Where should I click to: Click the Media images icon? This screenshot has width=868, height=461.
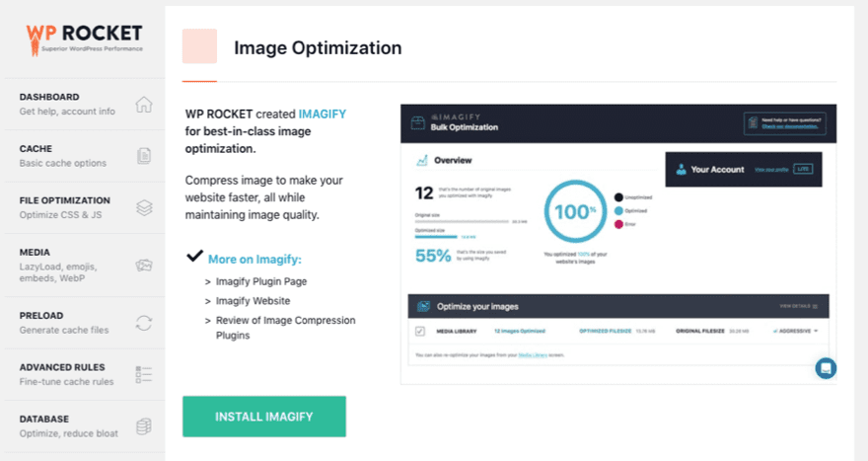pyautogui.click(x=144, y=265)
